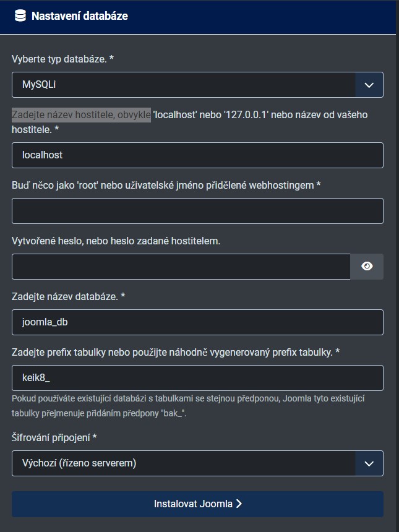Focus the table prefix field keik8_
Image resolution: width=399 pixels, height=532 pixels.
click(197, 378)
